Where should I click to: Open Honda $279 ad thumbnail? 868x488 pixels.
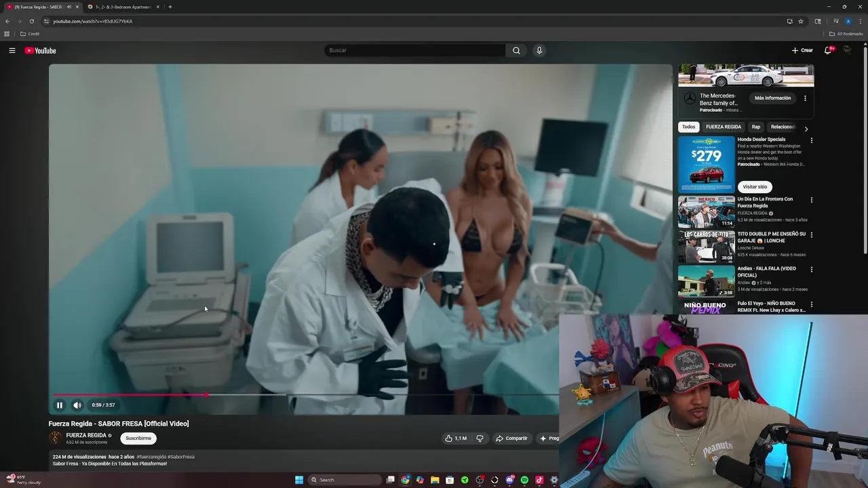707,164
